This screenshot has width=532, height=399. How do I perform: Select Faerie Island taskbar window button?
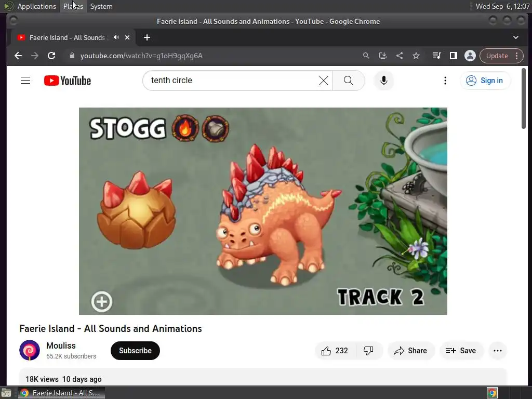61,393
